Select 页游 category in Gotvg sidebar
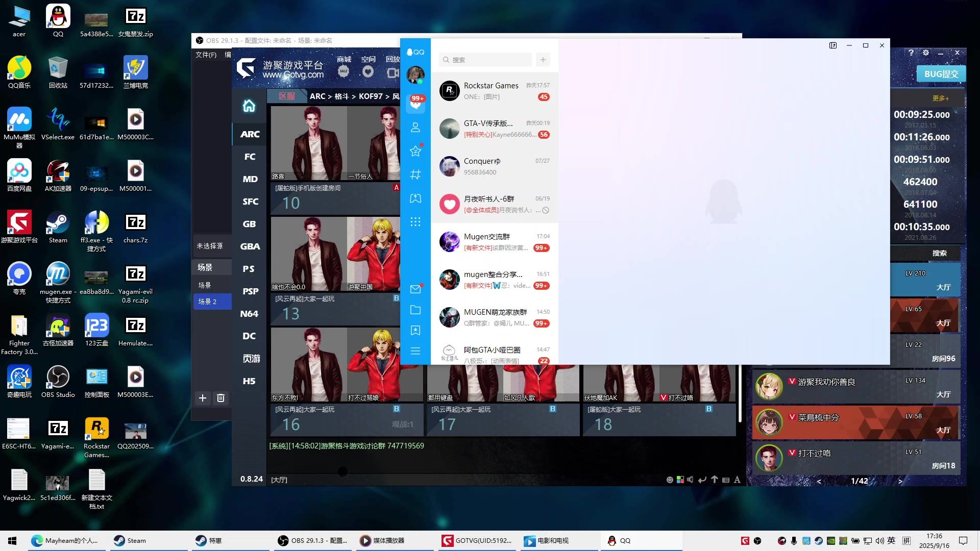 [250, 359]
